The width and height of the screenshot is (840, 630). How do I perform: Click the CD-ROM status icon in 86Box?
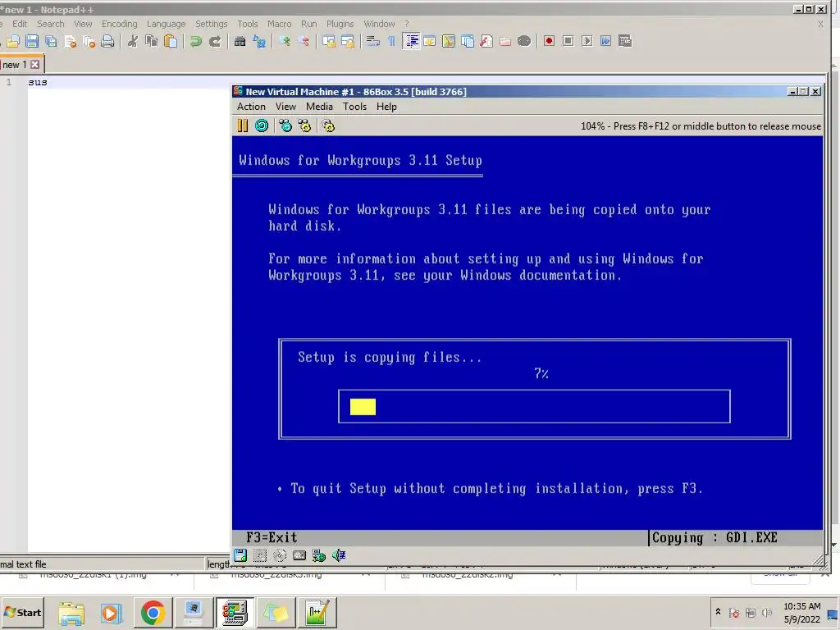[280, 555]
